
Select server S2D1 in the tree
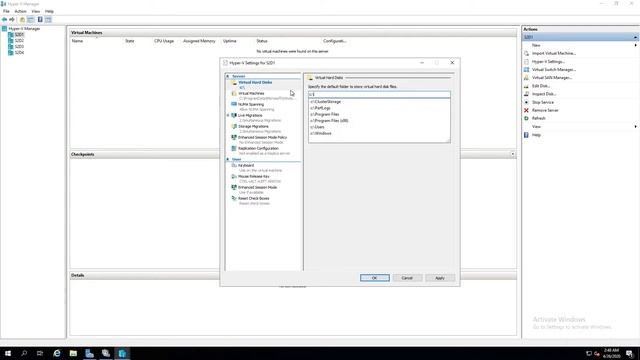pos(19,35)
